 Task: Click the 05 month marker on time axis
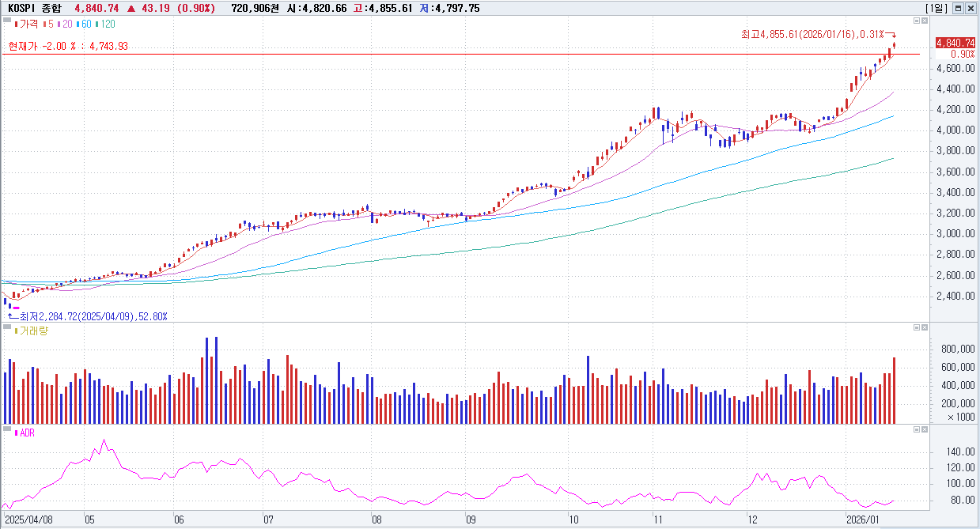pyautogui.click(x=89, y=520)
